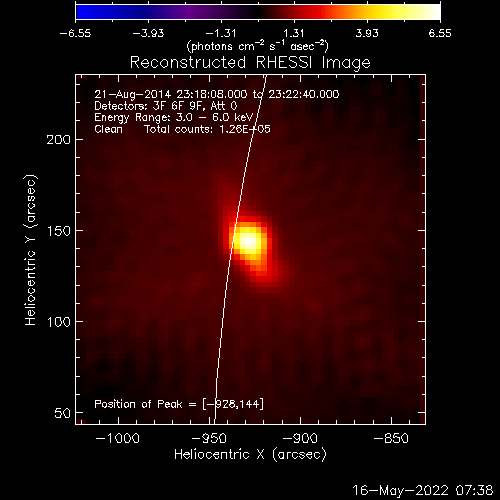The image size is (500, 500).
Task: Click the '16-May-2022 07:38' timestamp
Action: [423, 490]
